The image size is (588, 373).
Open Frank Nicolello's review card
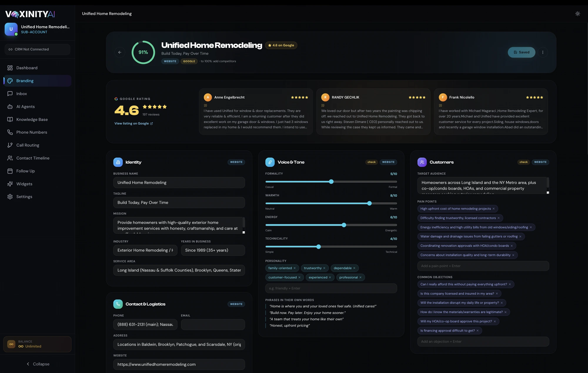coord(491,112)
